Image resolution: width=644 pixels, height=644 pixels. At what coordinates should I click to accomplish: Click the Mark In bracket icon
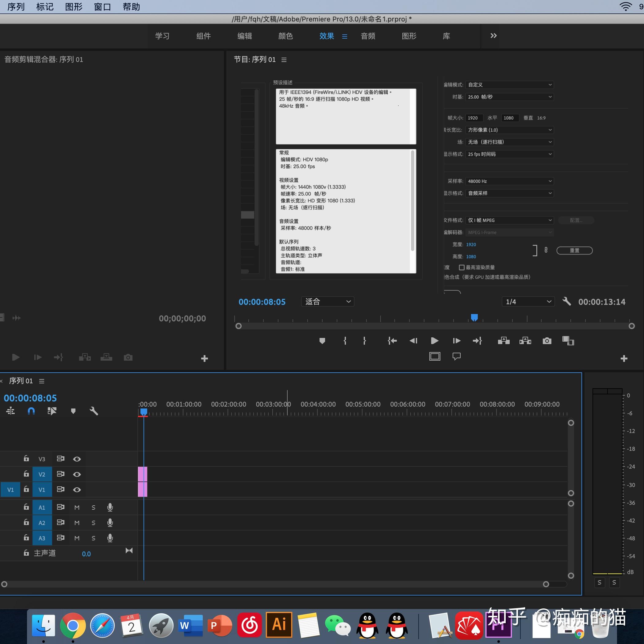(x=345, y=341)
